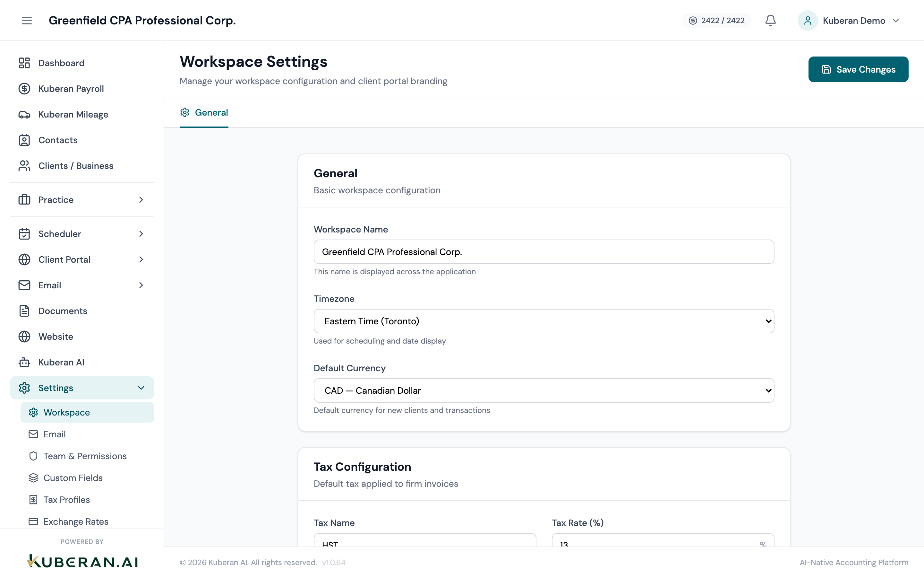
Task: Open the Timezone dropdown
Action: (544, 321)
